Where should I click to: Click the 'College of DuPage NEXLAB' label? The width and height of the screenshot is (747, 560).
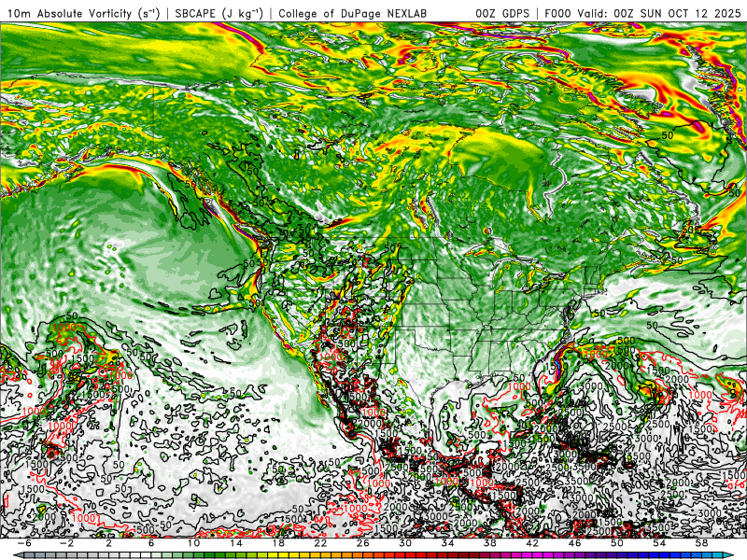pos(353,13)
